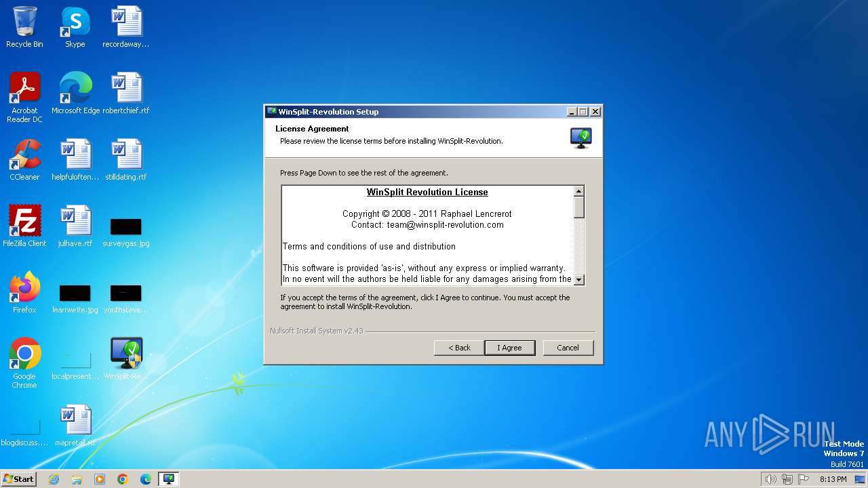Minimize the WinSplit-Revolution Setup window
Image resolution: width=868 pixels, height=488 pixels.
pyautogui.click(x=571, y=112)
